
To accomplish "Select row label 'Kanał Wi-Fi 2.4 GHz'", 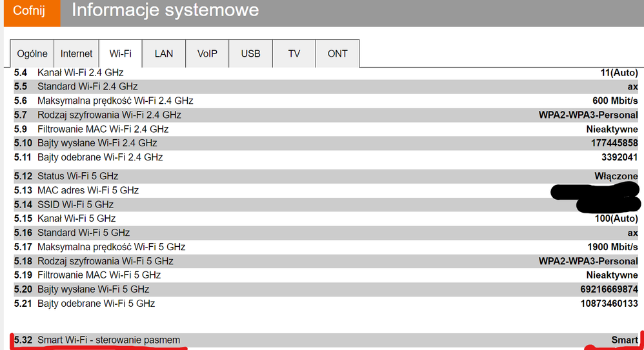I will pyautogui.click(x=81, y=73).
